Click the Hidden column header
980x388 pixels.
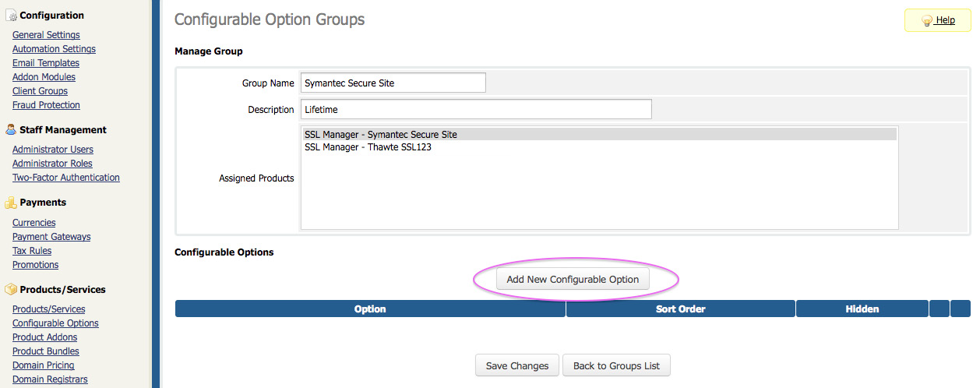point(862,309)
